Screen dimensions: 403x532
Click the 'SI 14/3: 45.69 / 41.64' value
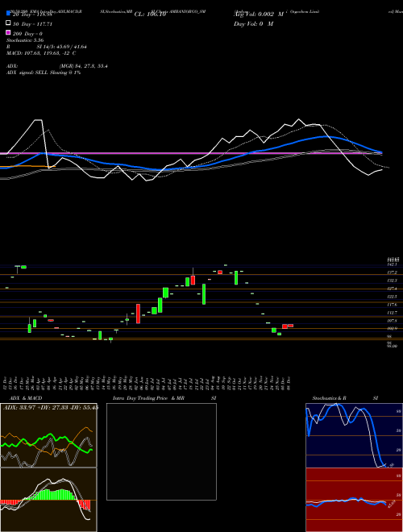pyautogui.click(x=62, y=47)
